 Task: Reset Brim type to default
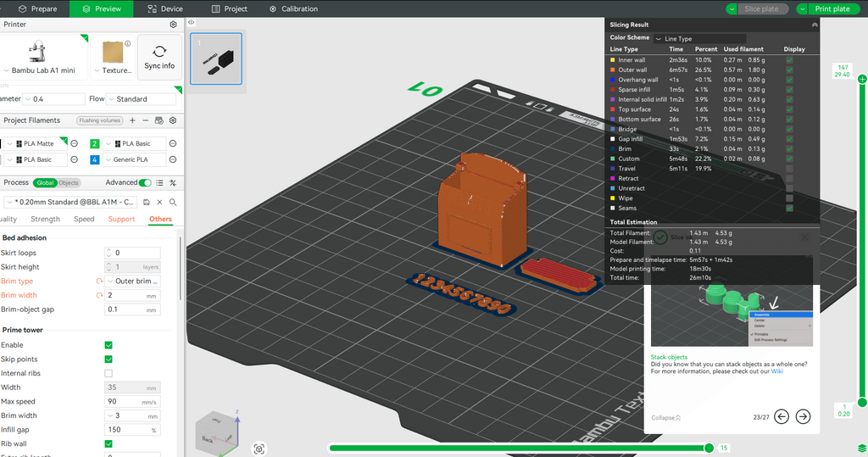point(99,281)
